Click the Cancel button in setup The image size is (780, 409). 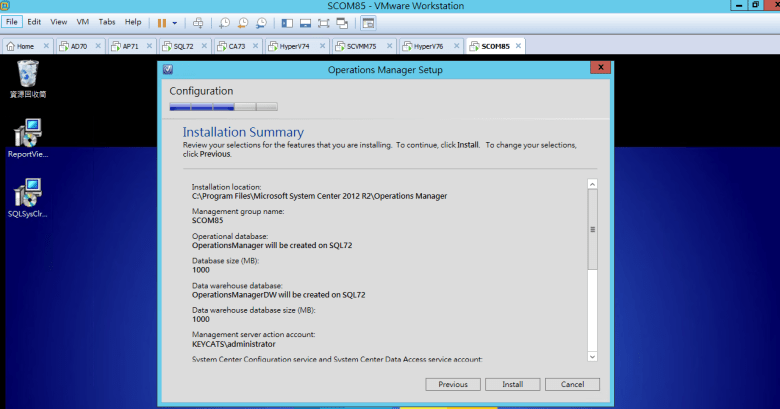572,384
